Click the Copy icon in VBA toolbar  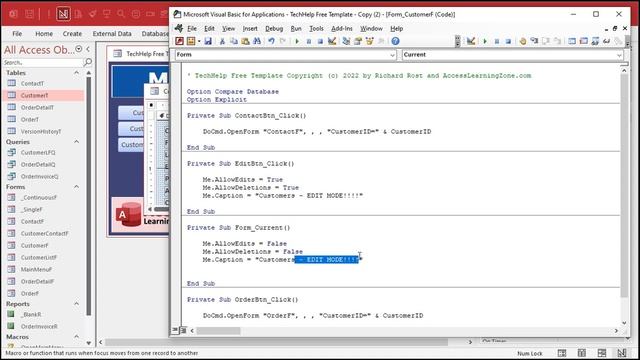(x=234, y=41)
